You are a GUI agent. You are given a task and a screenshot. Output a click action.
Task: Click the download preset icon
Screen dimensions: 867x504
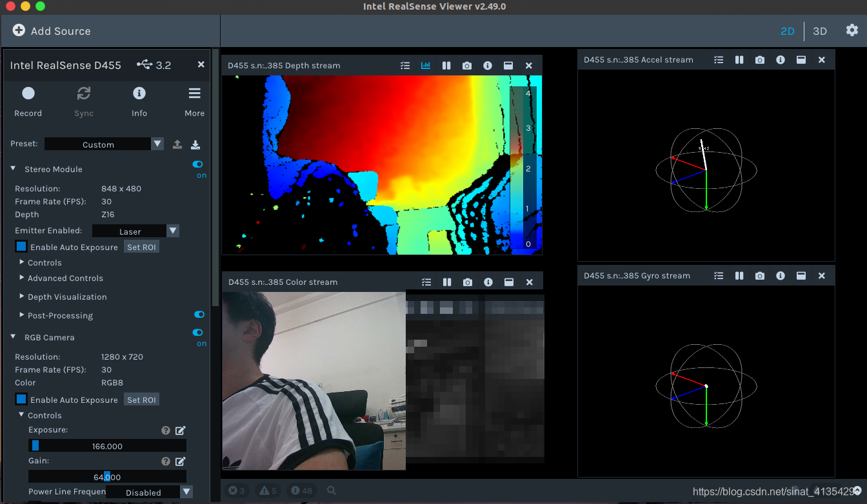(196, 144)
